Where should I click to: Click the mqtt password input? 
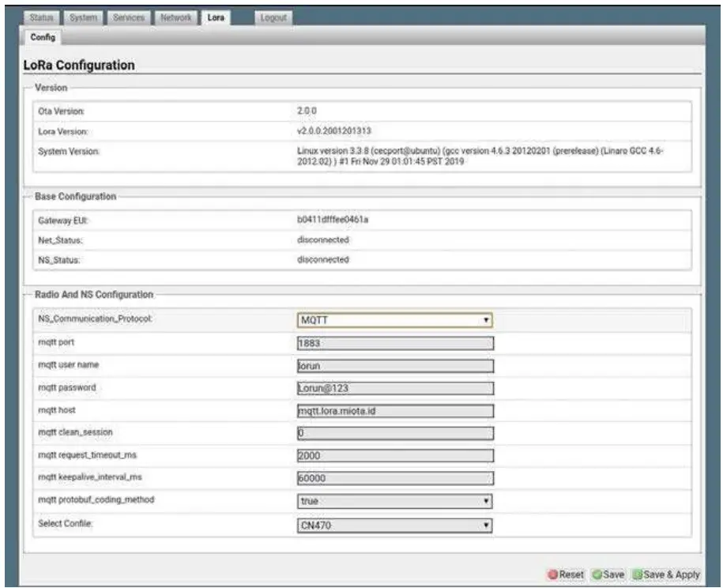(x=394, y=388)
